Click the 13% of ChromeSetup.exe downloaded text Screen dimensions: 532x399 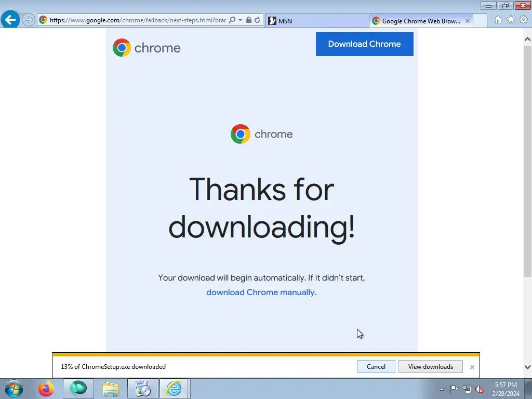pyautogui.click(x=113, y=367)
